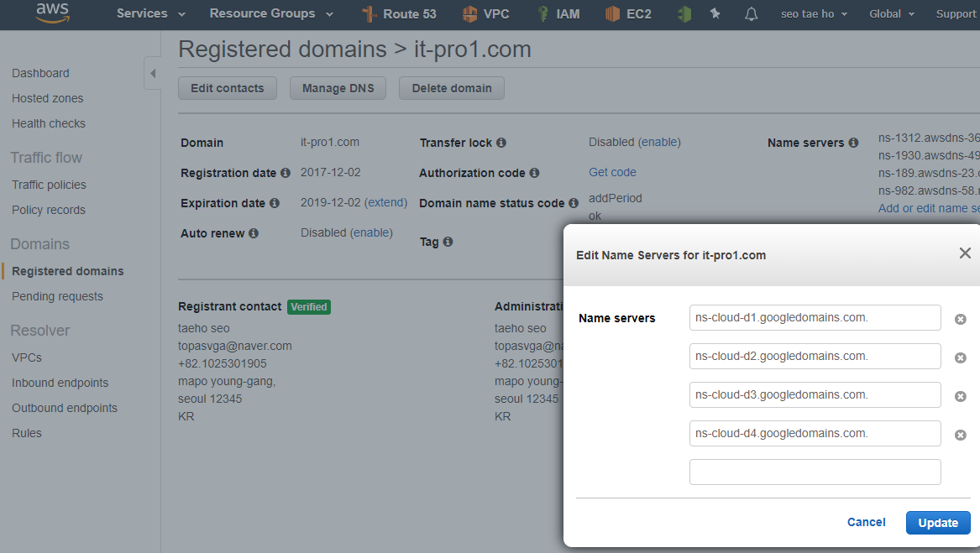
Task: Click the Registered domains breadcrumb
Action: [282, 50]
